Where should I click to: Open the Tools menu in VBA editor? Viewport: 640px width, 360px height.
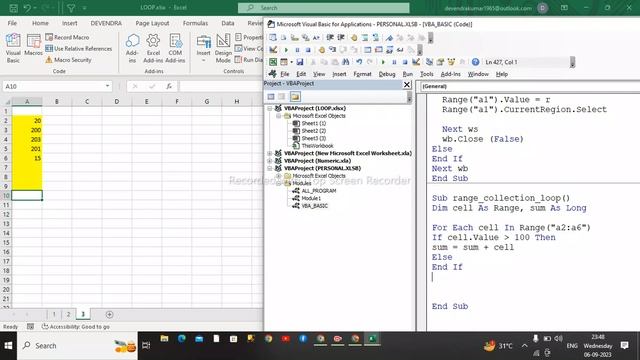coord(427,74)
